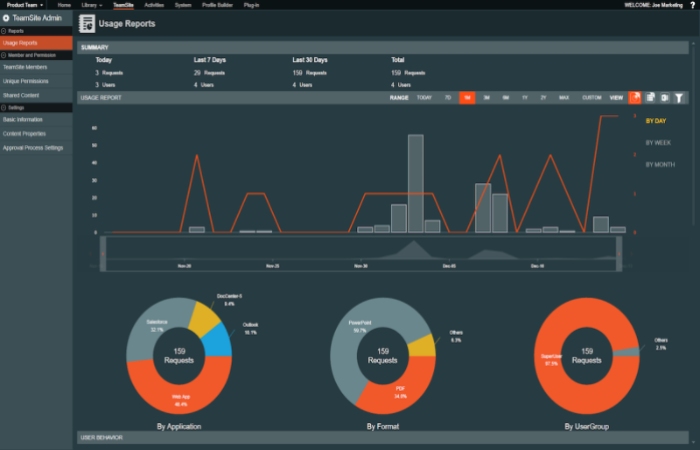Open Content Properties settings
700x450 pixels.
[36, 134]
